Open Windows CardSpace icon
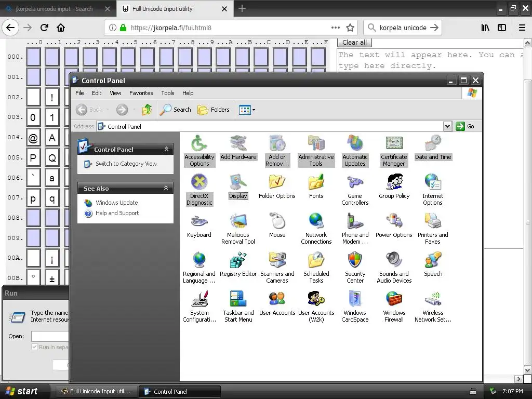Image resolution: width=532 pixels, height=399 pixels. (355, 307)
